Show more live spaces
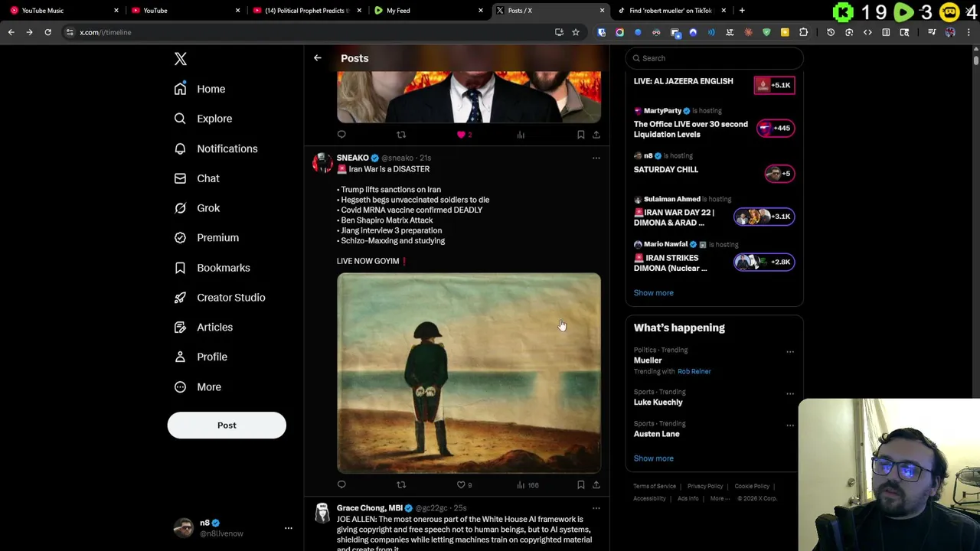 pyautogui.click(x=653, y=293)
